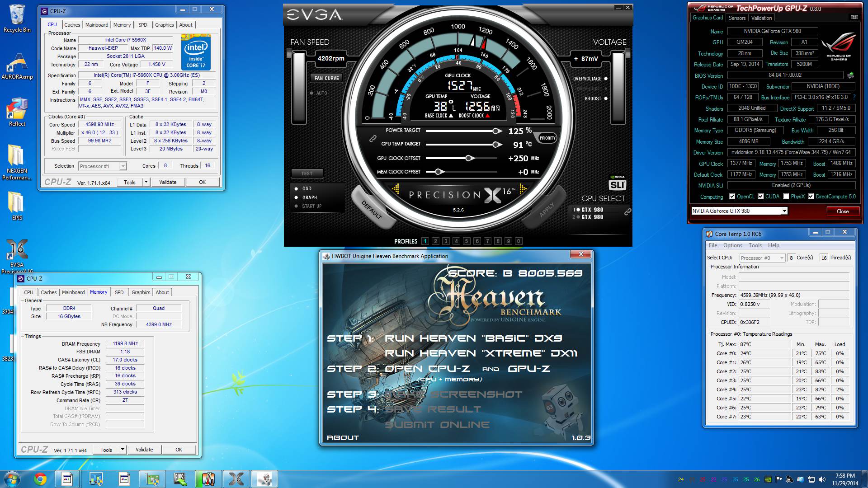Open Tools dropdown arrow in bottom CPU-Z
868x488 pixels.
click(123, 450)
